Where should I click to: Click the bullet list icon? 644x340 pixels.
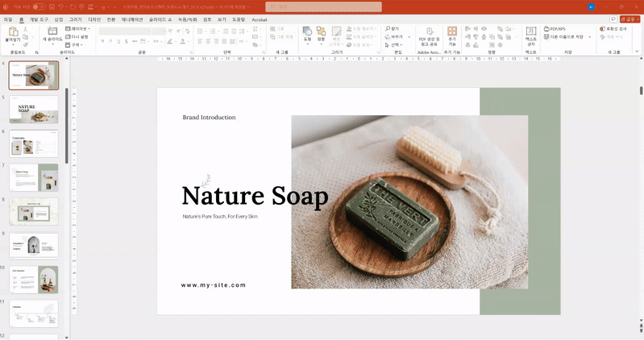click(200, 31)
